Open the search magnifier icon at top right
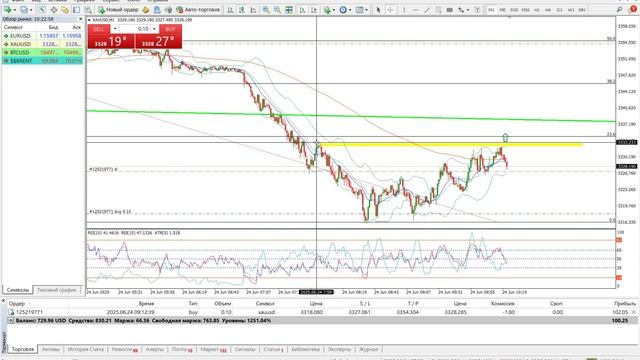Screen dimensions: 640x360 620,9
